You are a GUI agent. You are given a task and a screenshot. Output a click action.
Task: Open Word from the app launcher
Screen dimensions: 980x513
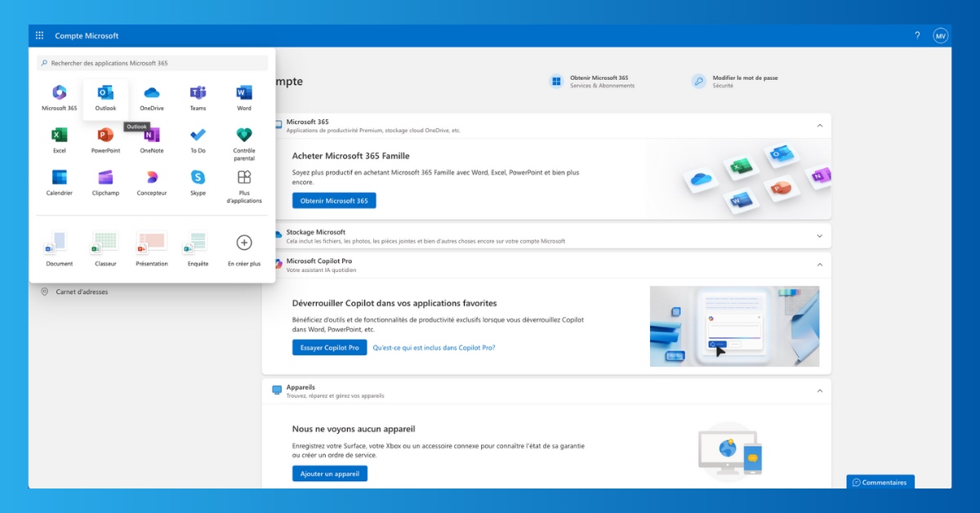(x=244, y=97)
